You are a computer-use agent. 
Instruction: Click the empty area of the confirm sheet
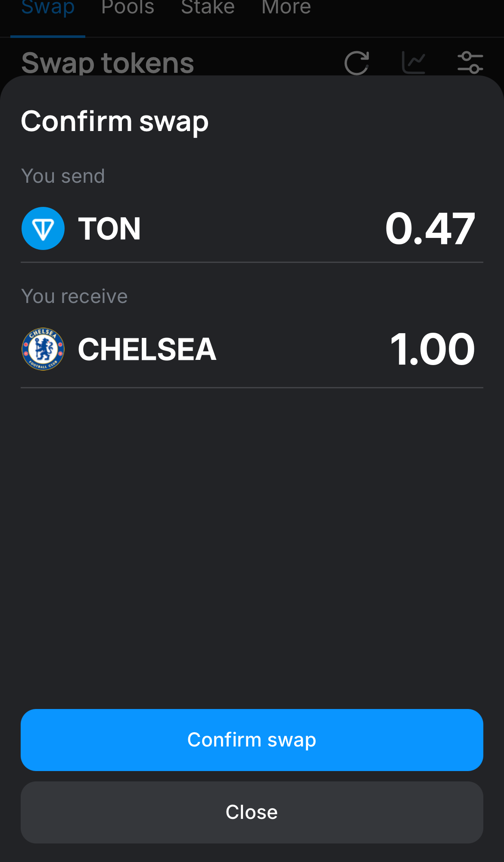(x=252, y=547)
